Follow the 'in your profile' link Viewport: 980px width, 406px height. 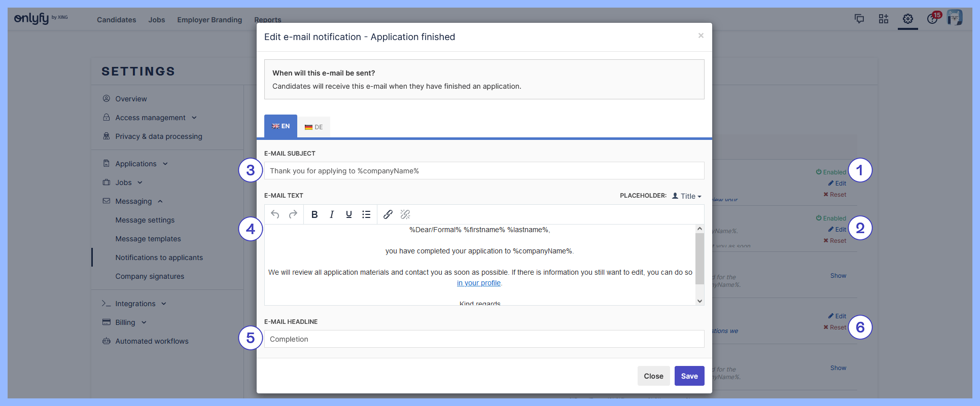[x=479, y=283]
